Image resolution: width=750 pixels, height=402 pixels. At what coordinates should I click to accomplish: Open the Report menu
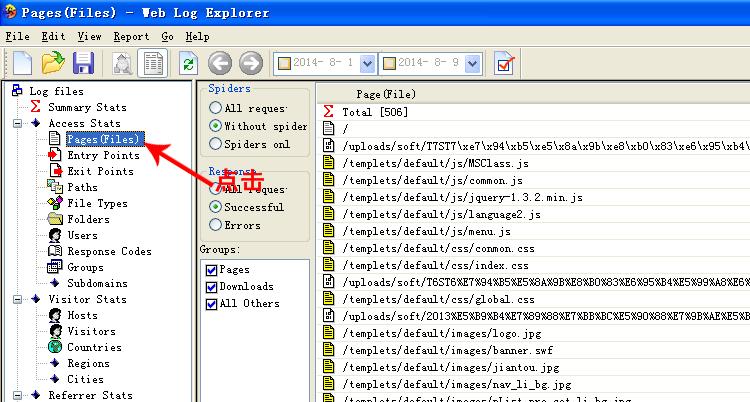(131, 36)
